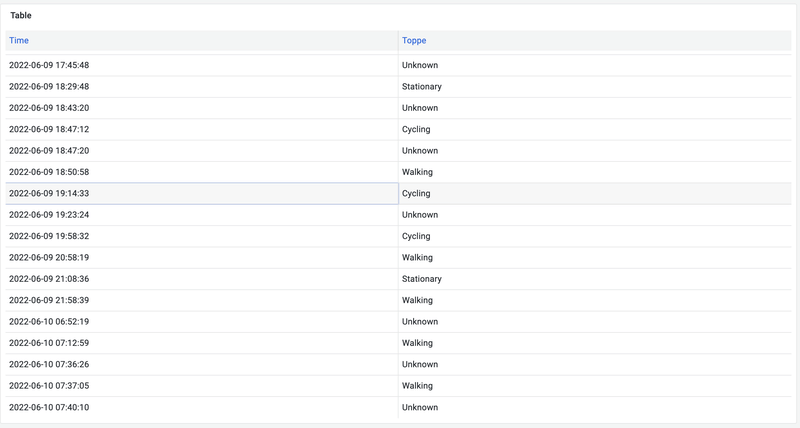The width and height of the screenshot is (800, 428).
Task: Sort table by the Toppe column header
Action: (x=414, y=40)
